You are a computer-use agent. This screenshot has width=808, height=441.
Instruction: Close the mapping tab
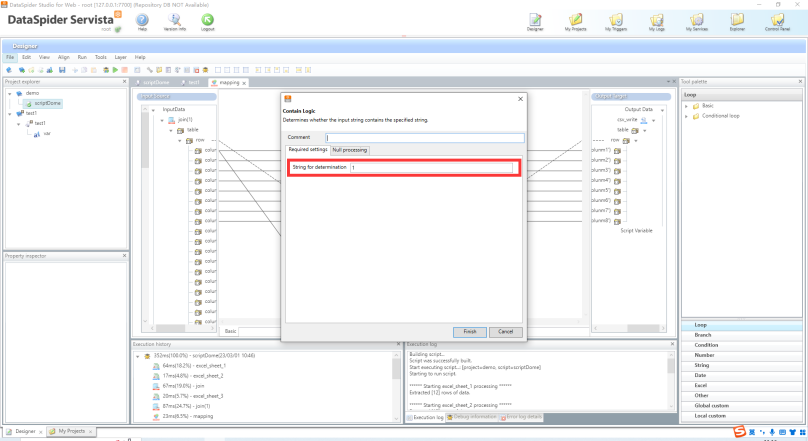click(x=244, y=83)
